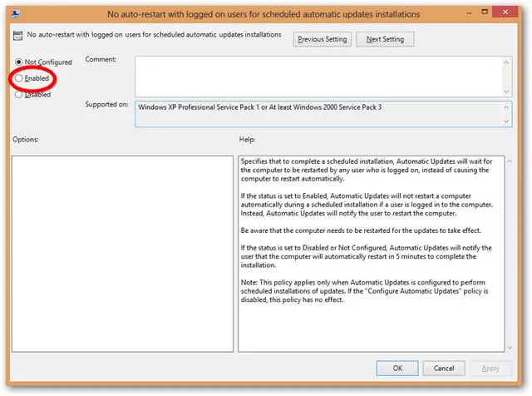Click the 'If the status is set to Enabled' paragraph

tap(367, 205)
